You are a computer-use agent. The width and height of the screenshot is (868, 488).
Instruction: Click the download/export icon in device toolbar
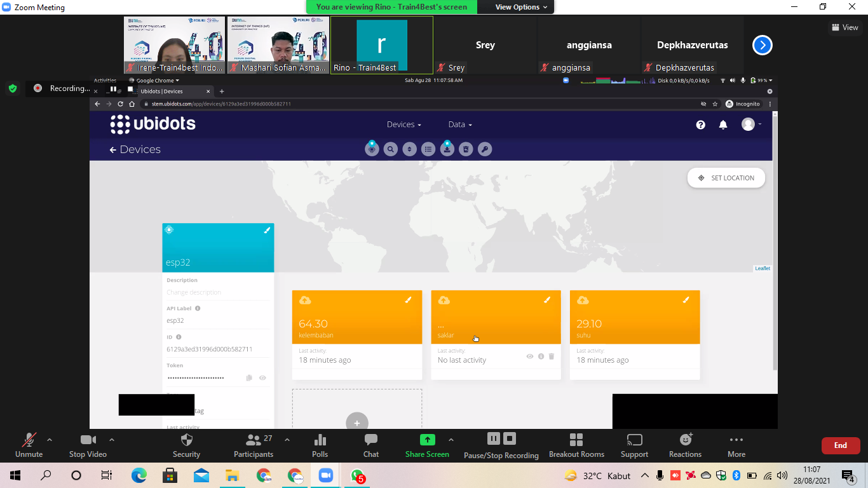click(447, 149)
